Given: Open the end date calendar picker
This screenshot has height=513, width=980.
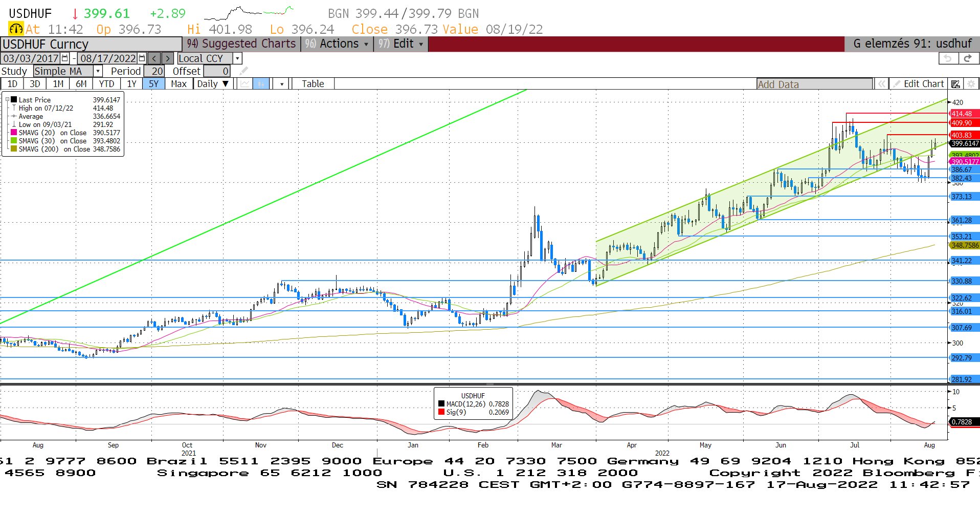Looking at the screenshot, I should point(142,58).
